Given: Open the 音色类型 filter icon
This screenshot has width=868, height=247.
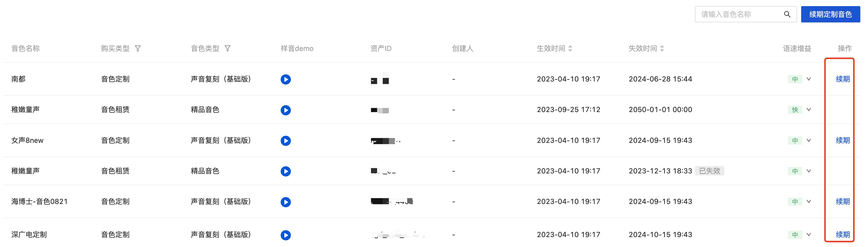Looking at the screenshot, I should click(x=228, y=48).
